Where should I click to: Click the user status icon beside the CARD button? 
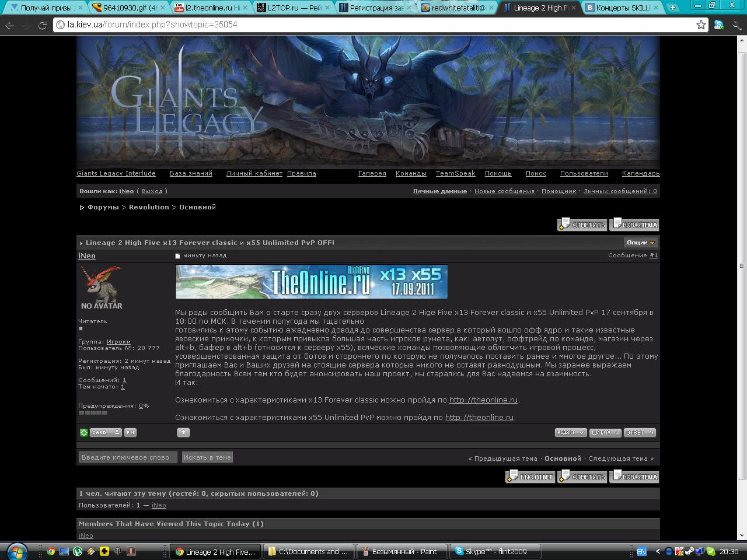(x=84, y=432)
